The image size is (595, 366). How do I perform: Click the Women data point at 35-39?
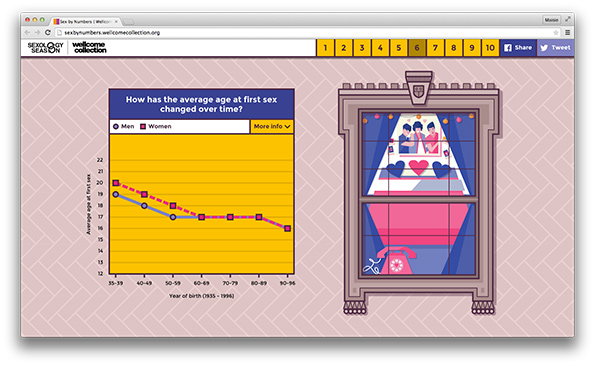[116, 183]
